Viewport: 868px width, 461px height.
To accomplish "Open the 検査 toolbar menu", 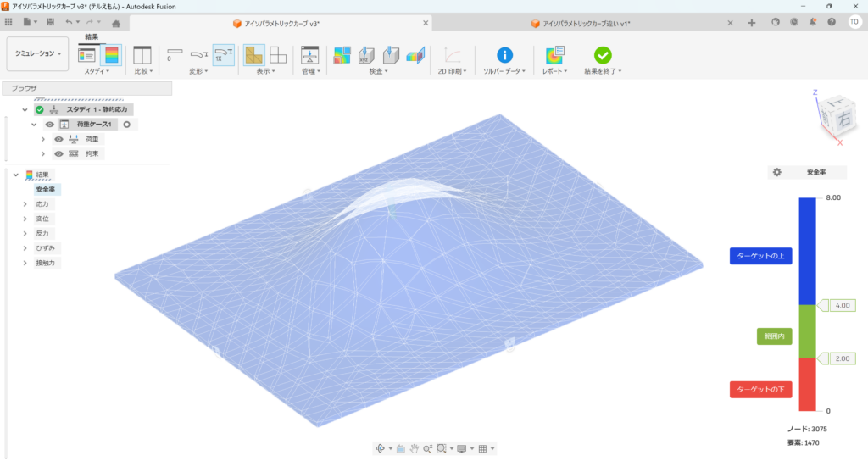I will pyautogui.click(x=376, y=71).
